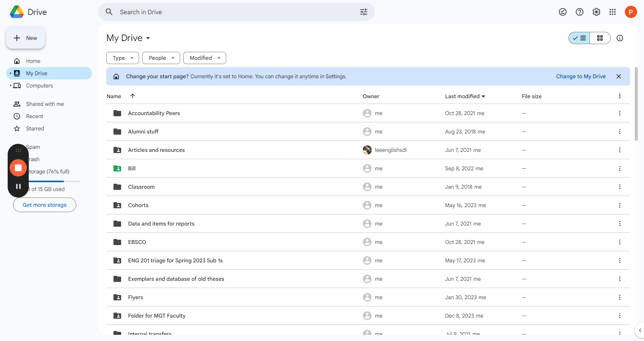
Task: Open Recent files
Action: click(x=49, y=116)
